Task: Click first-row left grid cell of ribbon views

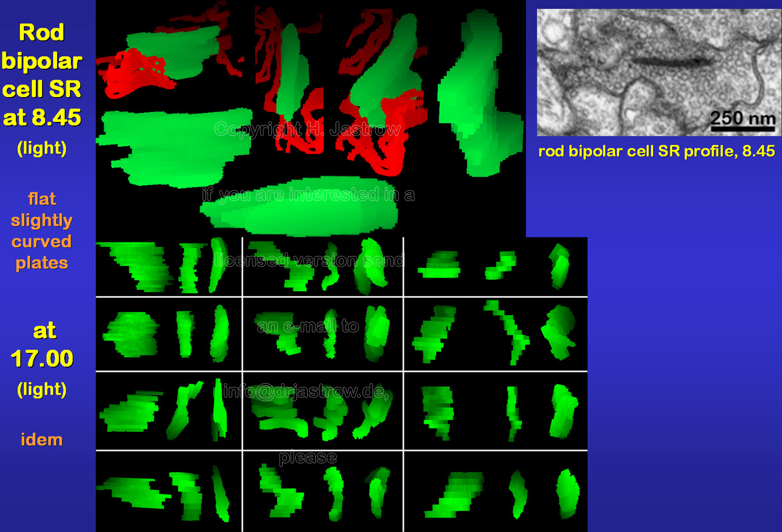Action: (168, 267)
